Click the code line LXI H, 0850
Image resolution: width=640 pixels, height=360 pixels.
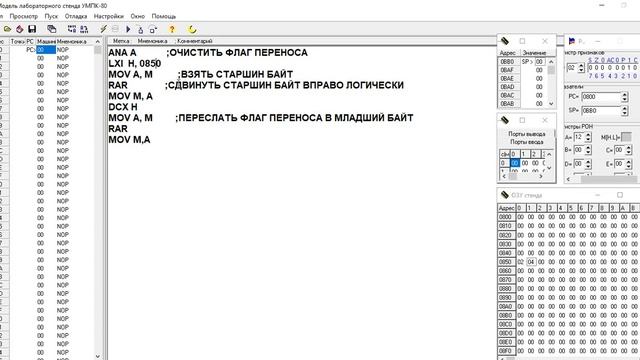[135, 64]
